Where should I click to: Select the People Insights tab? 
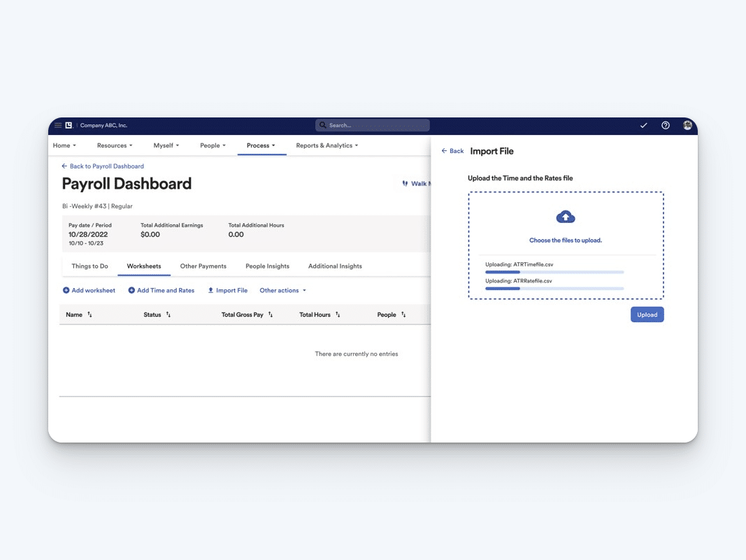pyautogui.click(x=266, y=266)
